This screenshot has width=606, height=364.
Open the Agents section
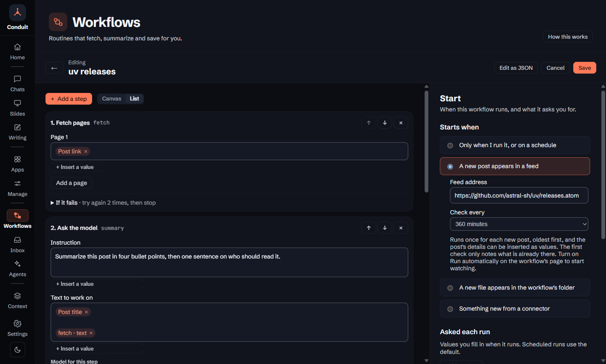[x=17, y=269]
